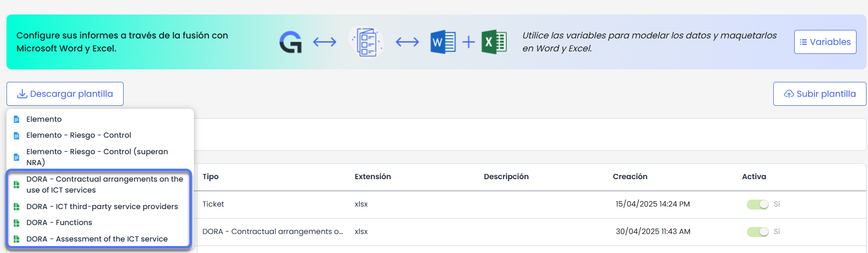The width and height of the screenshot is (868, 253).
Task: Click the G logo in banner
Action: 291,42
